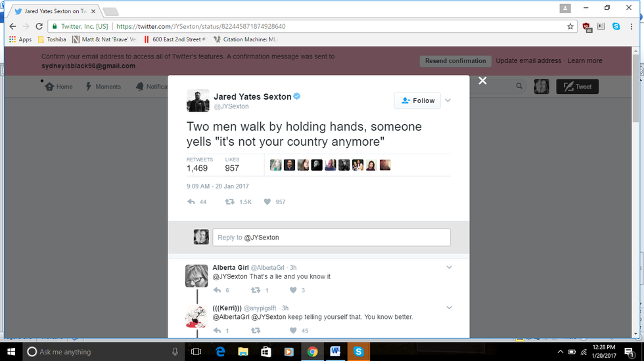
Task: Click the reply arrow icon on main tweet
Action: pos(191,202)
